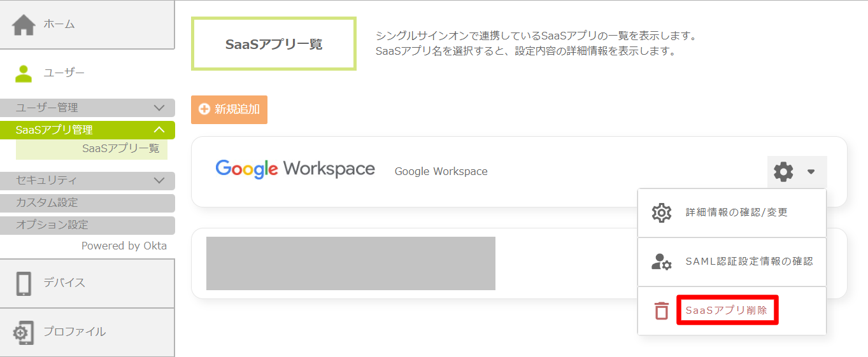This screenshot has width=868, height=357.
Task: Click the Google Workspace logo
Action: 295,169
